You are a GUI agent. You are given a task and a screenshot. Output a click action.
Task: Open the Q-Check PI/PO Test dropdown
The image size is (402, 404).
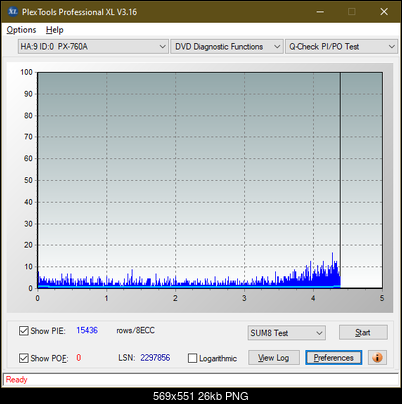coord(341,47)
